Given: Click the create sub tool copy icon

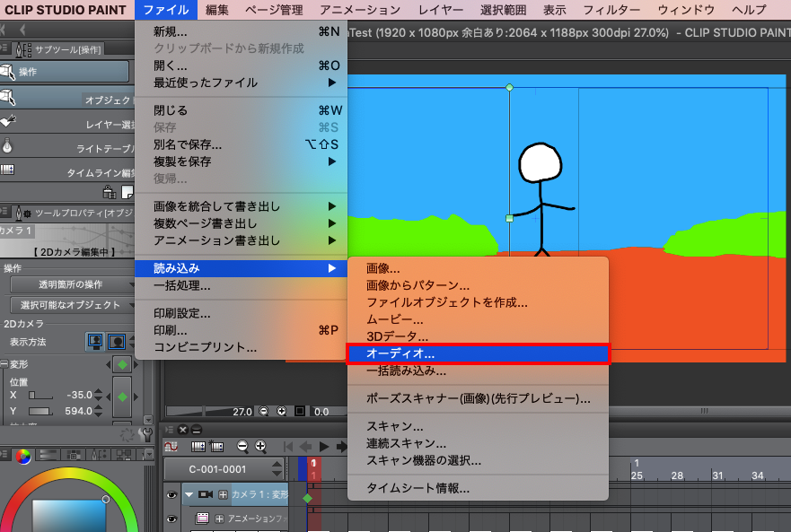Looking at the screenshot, I should tap(110, 192).
